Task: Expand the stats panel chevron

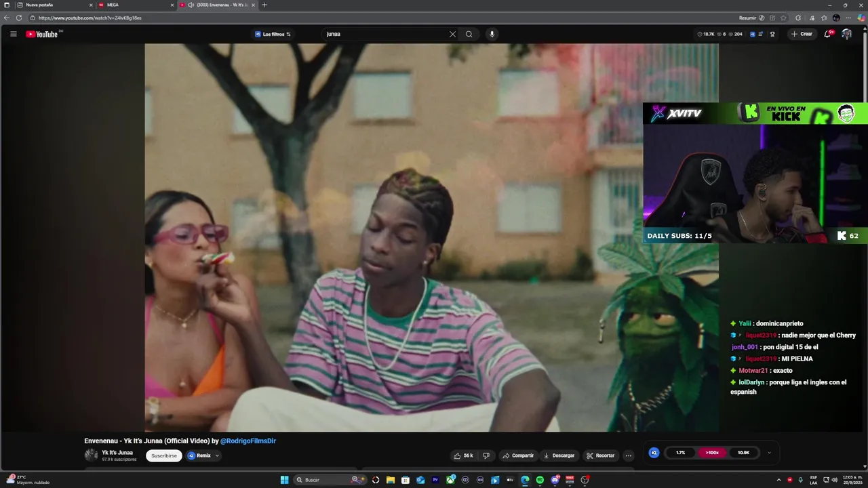Action: click(769, 453)
